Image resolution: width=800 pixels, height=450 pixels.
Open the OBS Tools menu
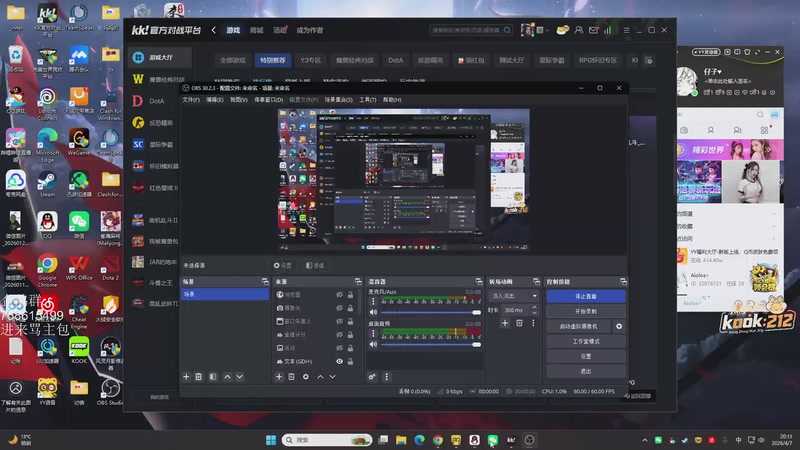click(367, 99)
